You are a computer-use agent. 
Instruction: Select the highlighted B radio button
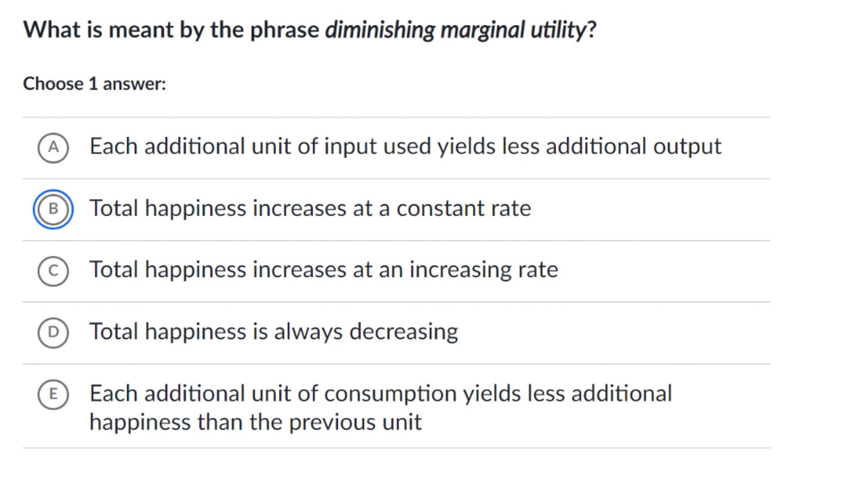[x=53, y=209]
